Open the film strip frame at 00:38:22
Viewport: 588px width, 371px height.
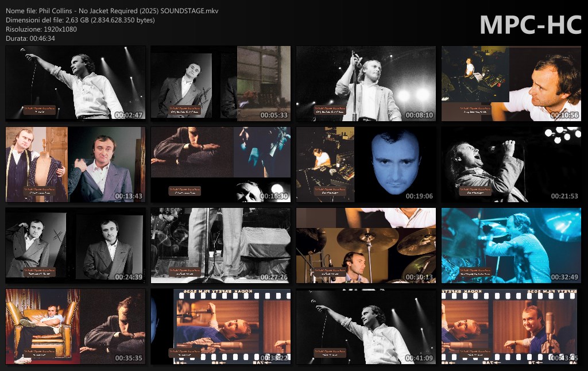(x=220, y=326)
